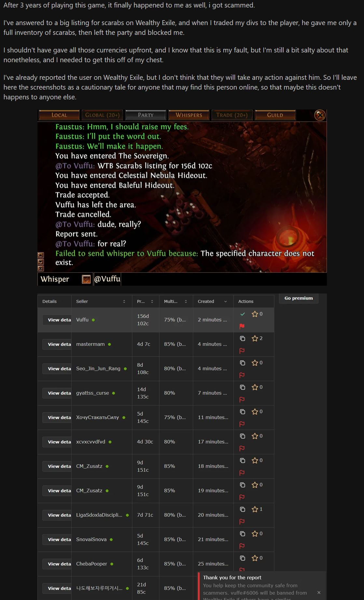Copy whisper for ChebaPooper listing

(x=243, y=558)
